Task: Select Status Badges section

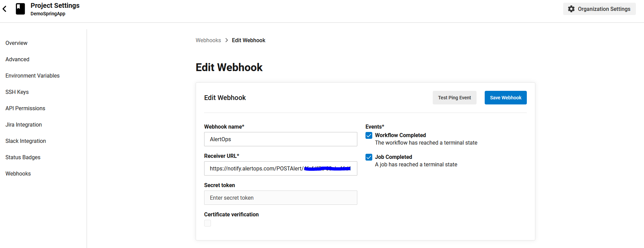Action: click(x=23, y=157)
